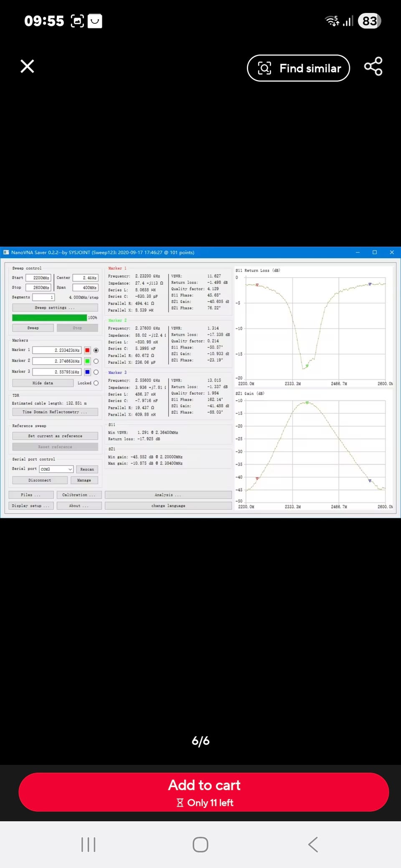The height and width of the screenshot is (868, 401).
Task: Expand the Serial port COM3 dropdown
Action: point(56,469)
